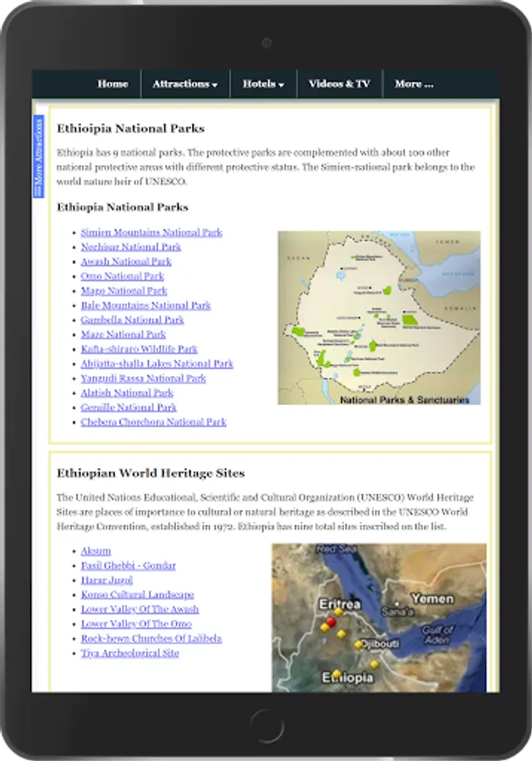
Task: Open Lower Valley Of The Awash link
Action: pos(140,609)
